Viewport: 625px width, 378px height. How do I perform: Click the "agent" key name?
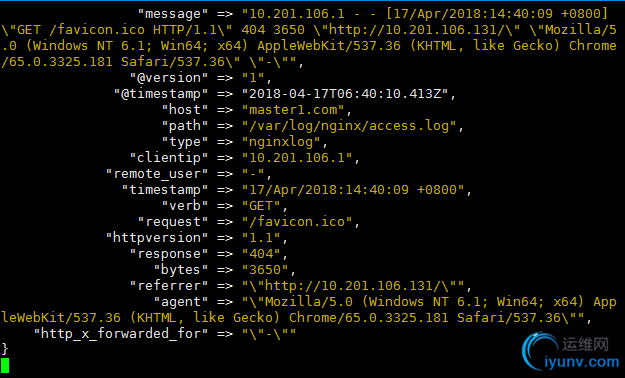(181, 302)
